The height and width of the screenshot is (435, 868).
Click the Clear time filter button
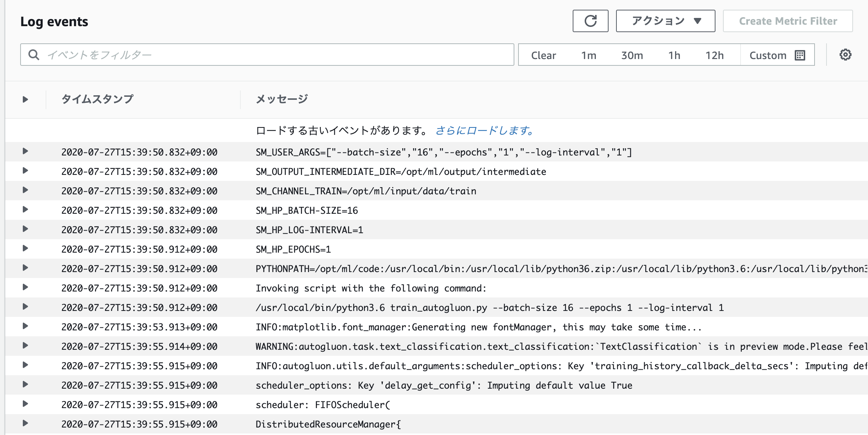tap(543, 55)
